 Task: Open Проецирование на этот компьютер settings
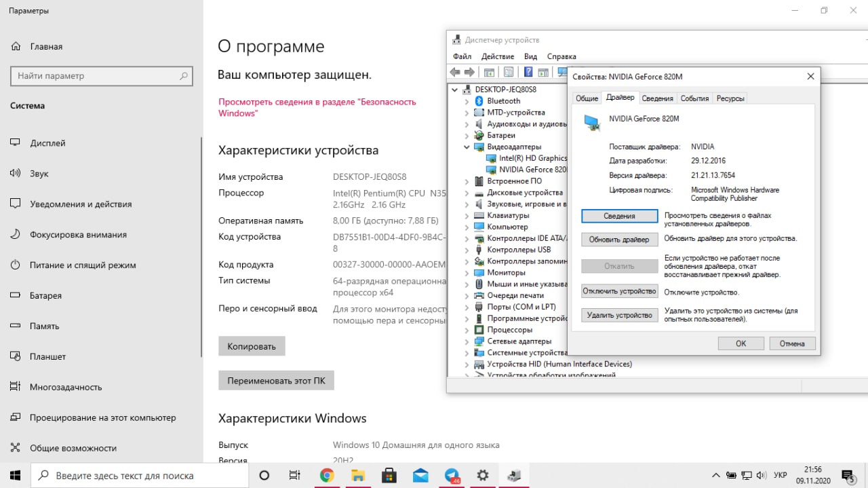(102, 418)
